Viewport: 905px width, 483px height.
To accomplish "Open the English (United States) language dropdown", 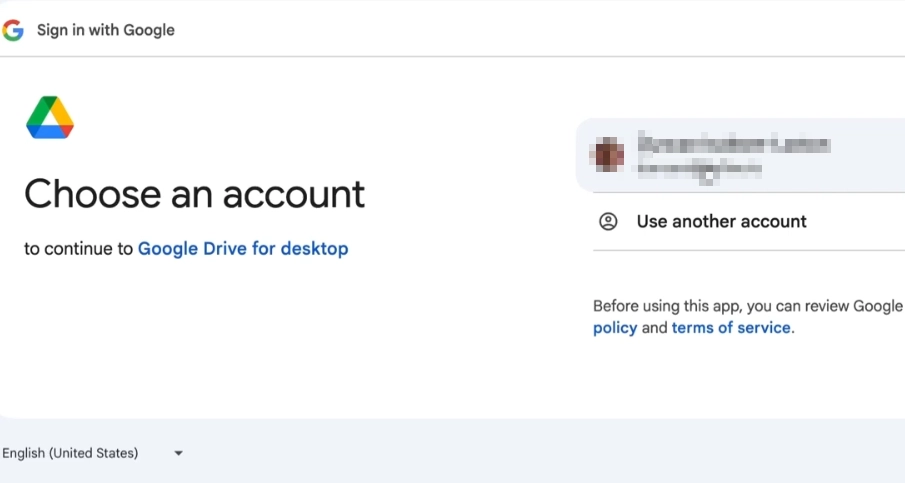I will (92, 453).
